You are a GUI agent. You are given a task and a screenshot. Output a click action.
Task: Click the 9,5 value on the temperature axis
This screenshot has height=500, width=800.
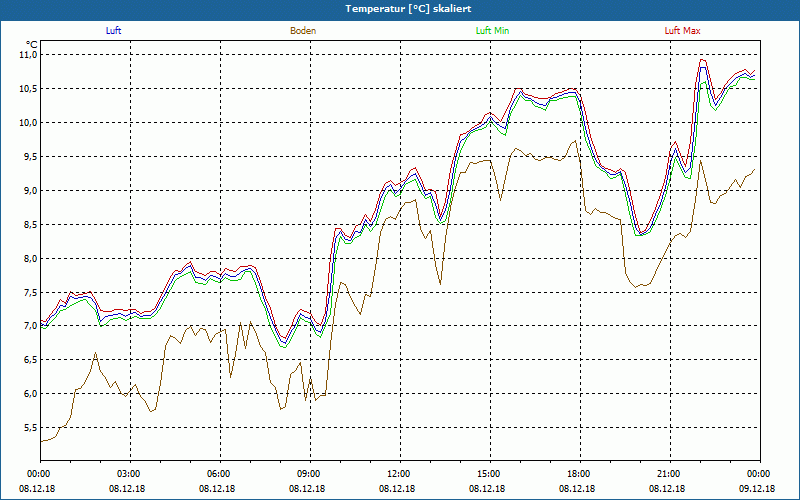point(31,157)
